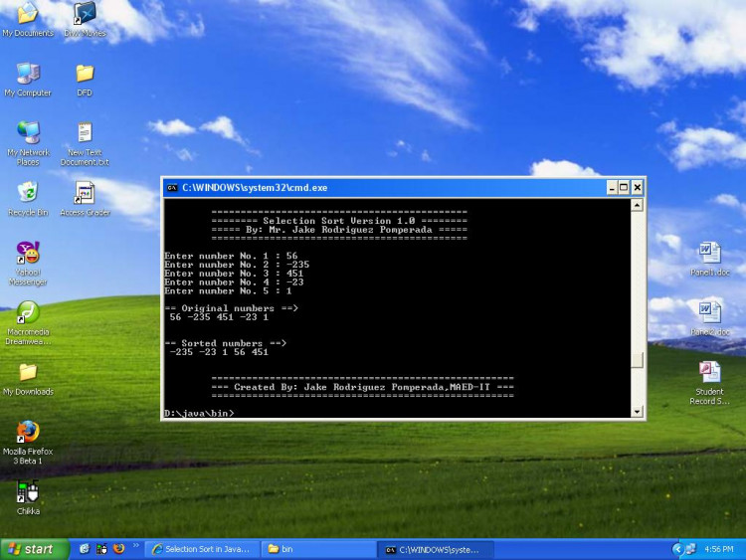Screen dimensions: 746x560
Task: Click the network tray icon
Action: pyautogui.click(x=690, y=549)
